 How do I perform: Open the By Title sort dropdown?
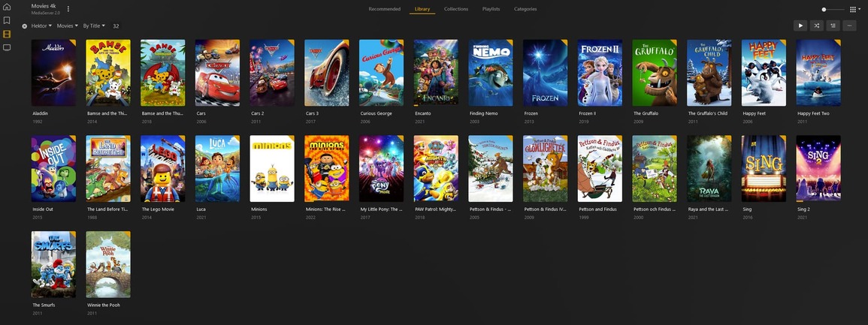(93, 26)
